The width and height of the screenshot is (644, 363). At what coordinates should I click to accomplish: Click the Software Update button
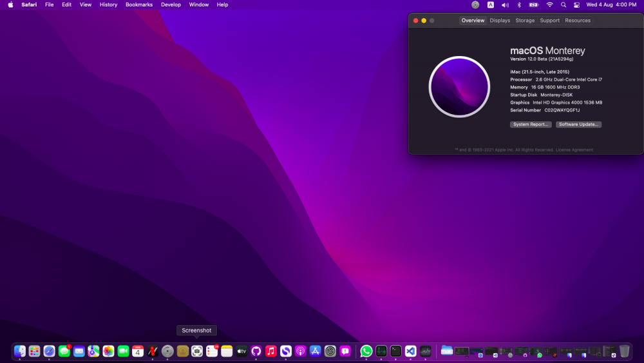tap(578, 124)
